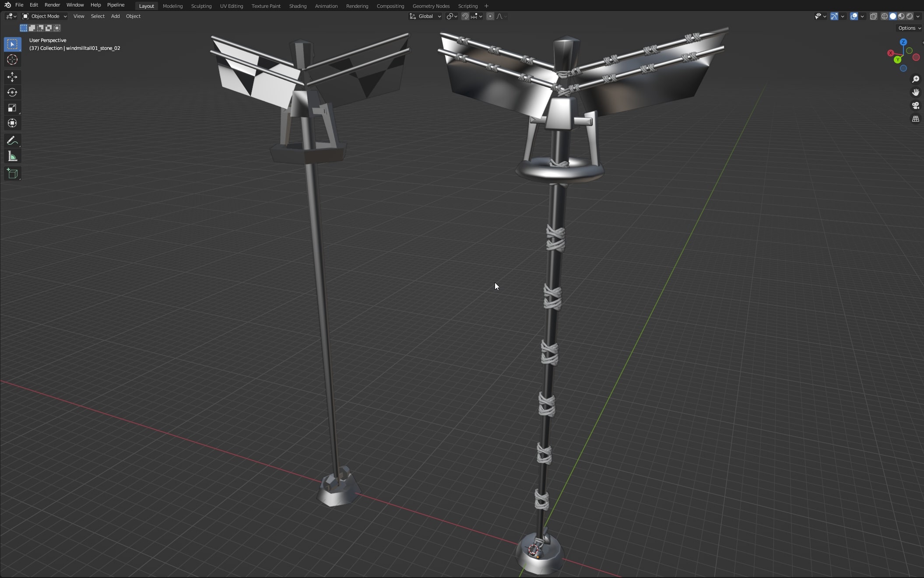Open the Object Mode dropdown
924x578 pixels.
tap(45, 16)
